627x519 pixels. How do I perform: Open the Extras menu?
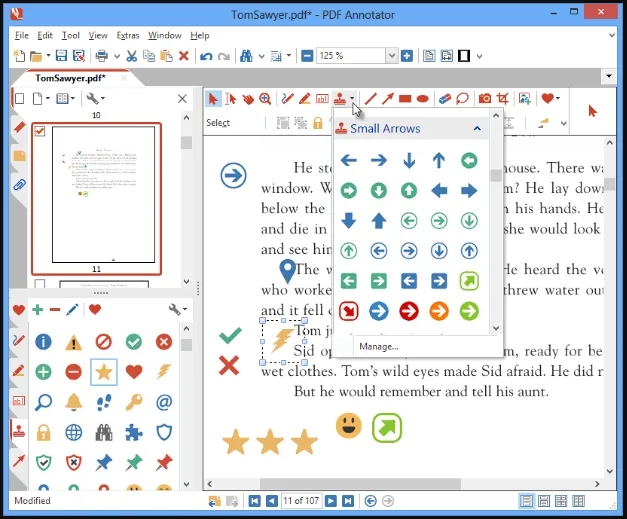pos(128,36)
